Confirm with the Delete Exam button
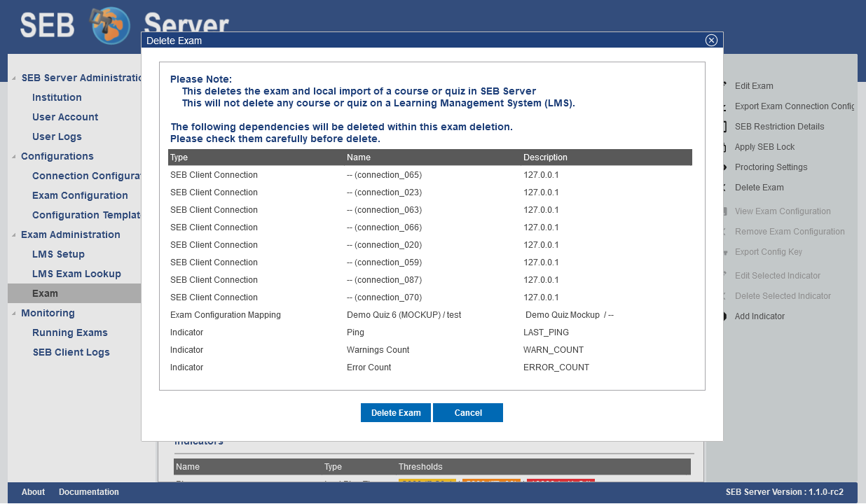This screenshot has height=504, width=866. (396, 413)
